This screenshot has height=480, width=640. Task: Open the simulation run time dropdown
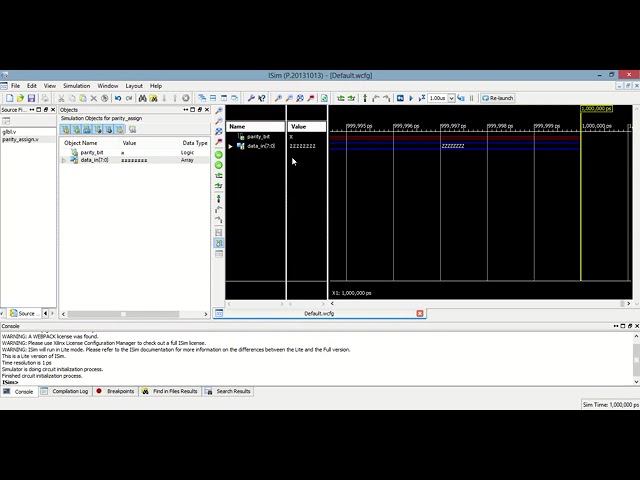(451, 98)
